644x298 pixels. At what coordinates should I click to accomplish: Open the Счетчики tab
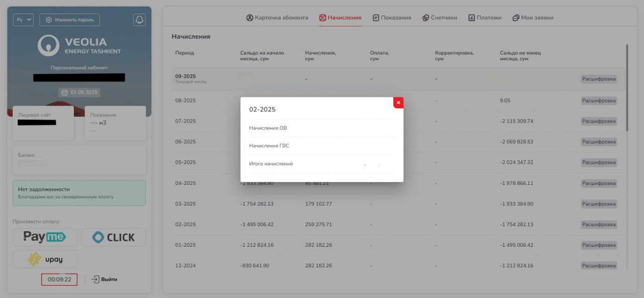coord(440,18)
